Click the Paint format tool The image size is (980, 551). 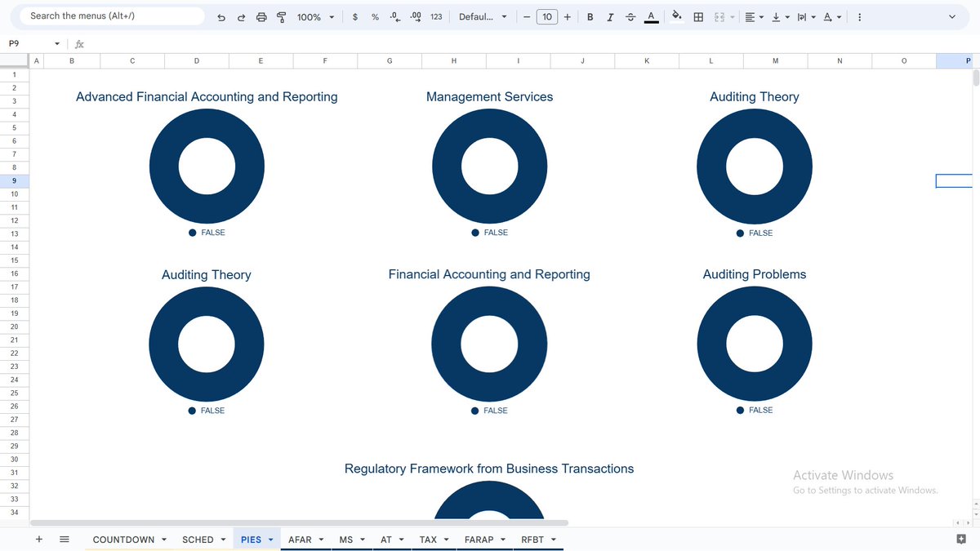pyautogui.click(x=281, y=16)
